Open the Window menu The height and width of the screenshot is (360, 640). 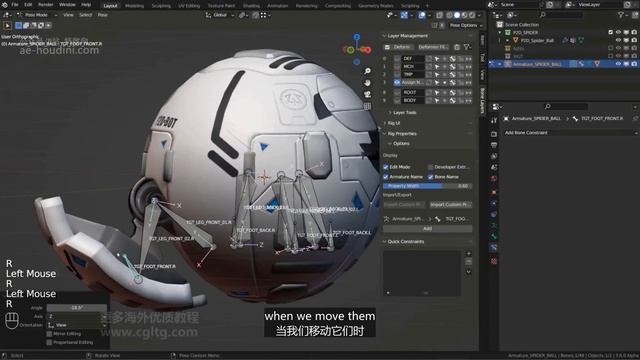(x=67, y=4)
